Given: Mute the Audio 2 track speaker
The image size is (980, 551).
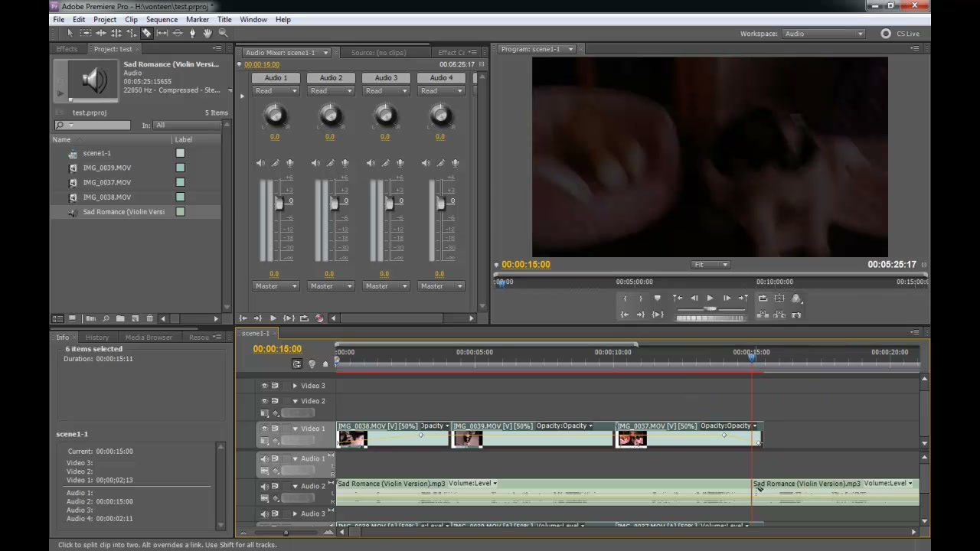Looking at the screenshot, I should [264, 487].
